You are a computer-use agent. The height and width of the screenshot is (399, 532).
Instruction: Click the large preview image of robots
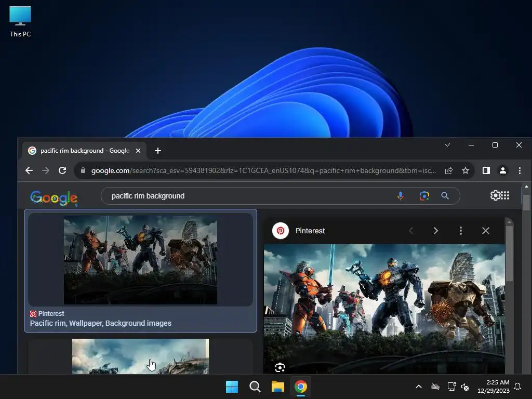(384, 309)
